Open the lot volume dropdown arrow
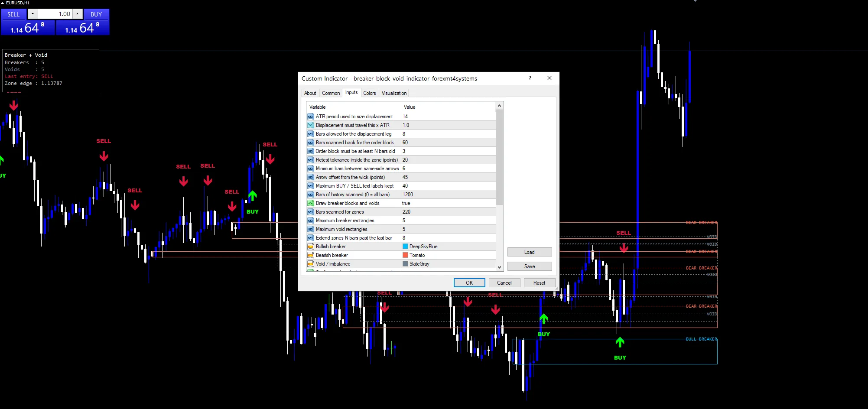868x409 pixels. (x=33, y=14)
